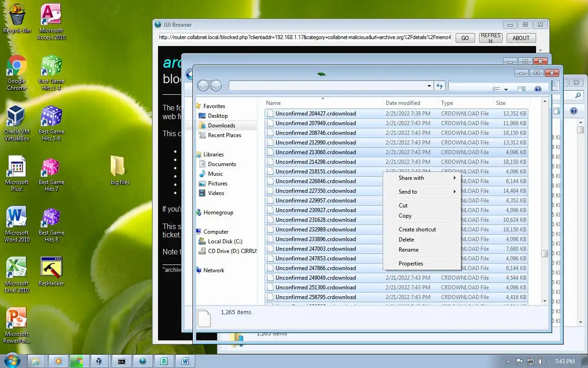Image resolution: width=588 pixels, height=368 pixels.
Task: Open Windows Explorer from the taskbar
Action: point(36,361)
